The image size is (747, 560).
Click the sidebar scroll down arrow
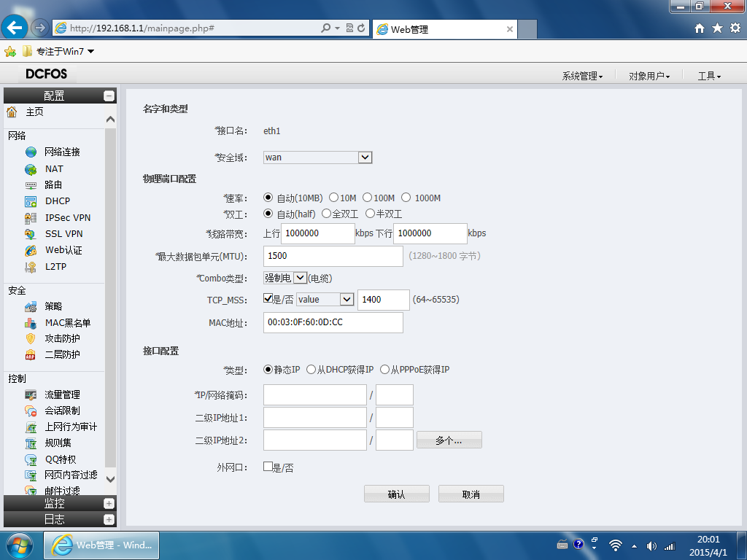click(x=110, y=479)
